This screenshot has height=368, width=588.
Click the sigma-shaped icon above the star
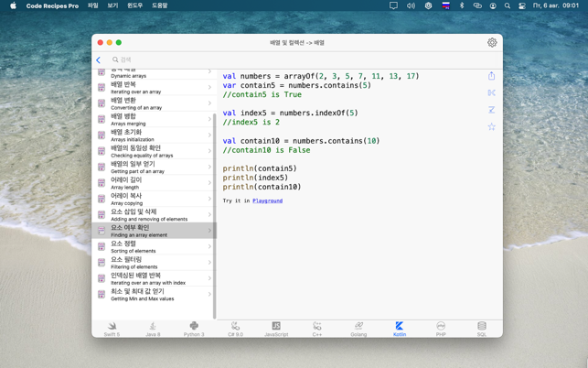click(x=492, y=110)
